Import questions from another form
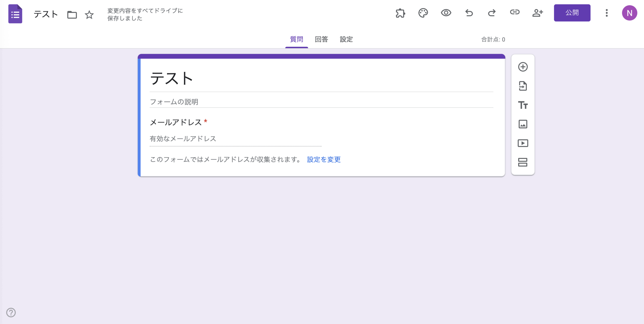 [523, 86]
